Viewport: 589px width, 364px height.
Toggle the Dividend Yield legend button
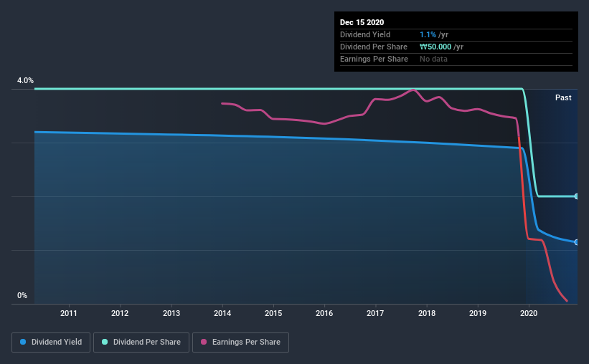pyautogui.click(x=51, y=343)
